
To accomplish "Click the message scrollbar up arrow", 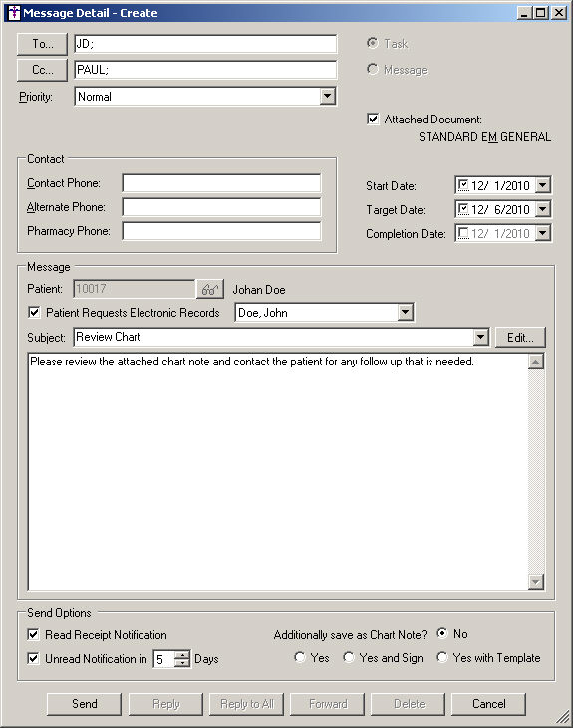I will click(x=536, y=362).
